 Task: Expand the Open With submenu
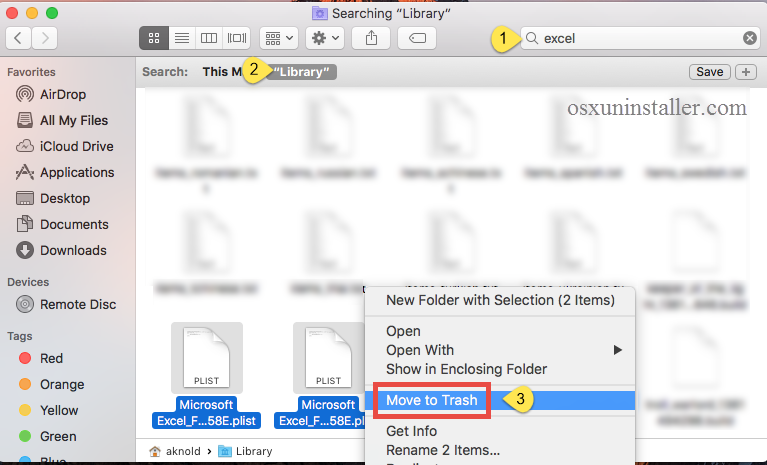coord(500,350)
